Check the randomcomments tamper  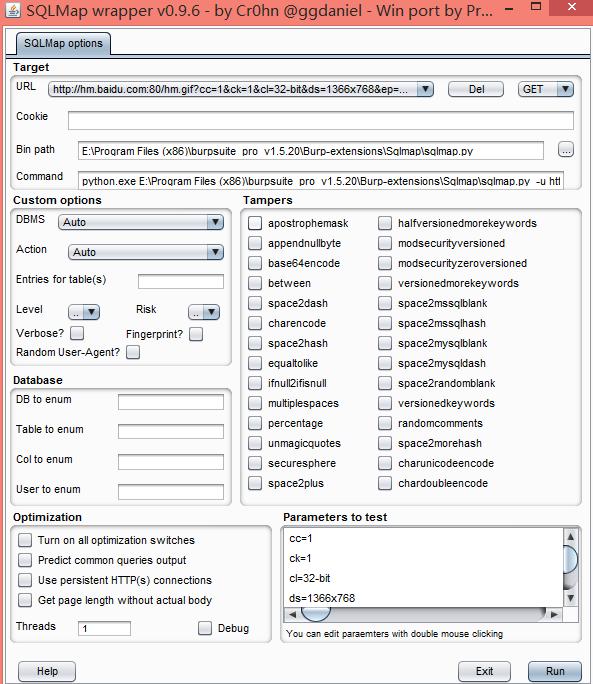click(385, 423)
